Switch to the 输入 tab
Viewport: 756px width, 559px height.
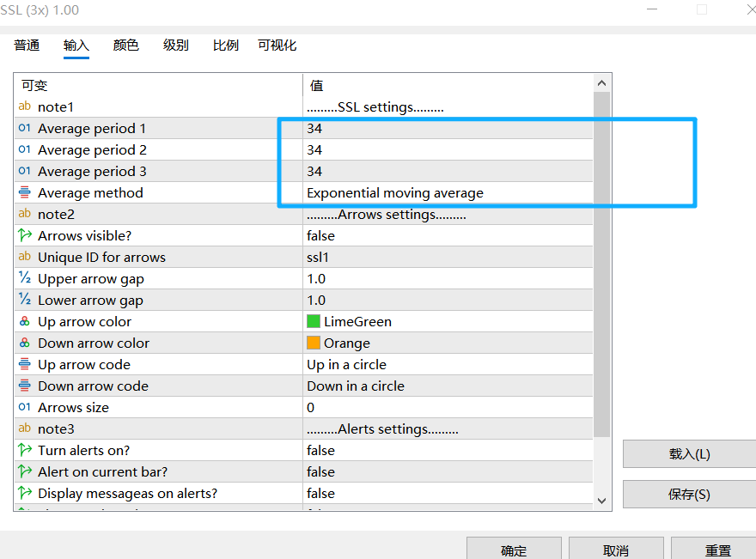(76, 46)
